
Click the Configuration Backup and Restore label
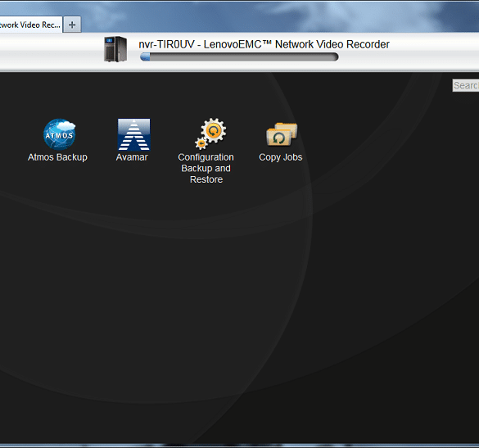coord(206,169)
